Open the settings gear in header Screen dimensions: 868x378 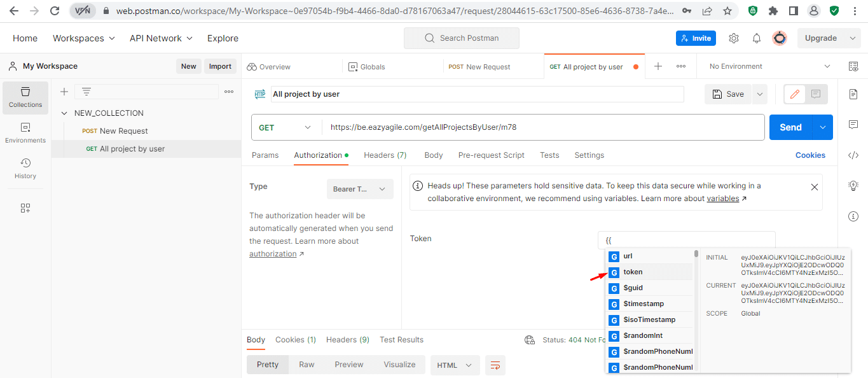click(x=734, y=38)
